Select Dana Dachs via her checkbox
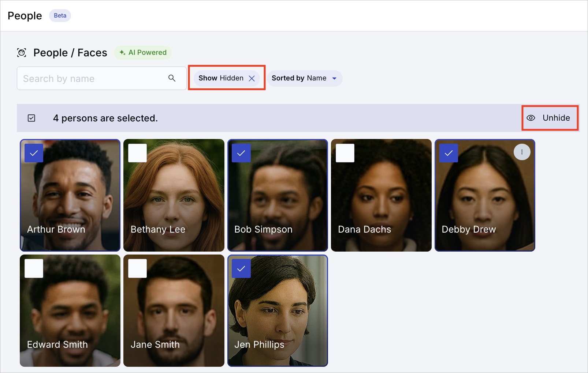Screen dimensions: 588x373 (345, 153)
